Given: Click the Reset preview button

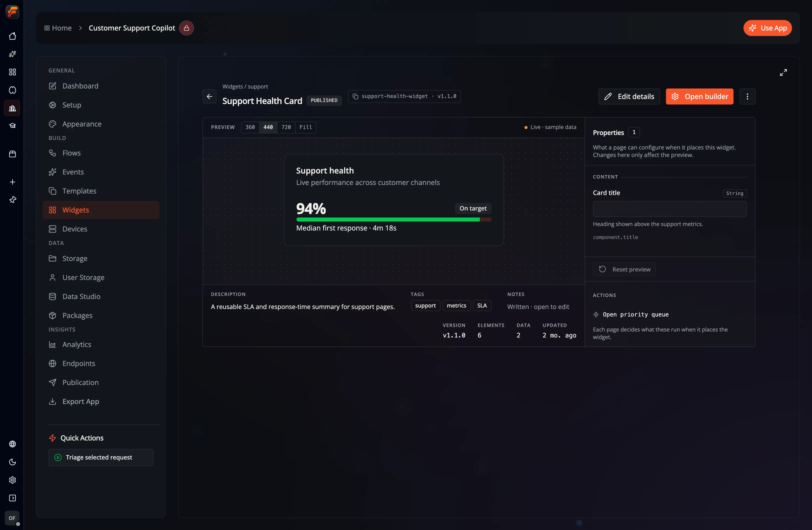Looking at the screenshot, I should tap(624, 269).
